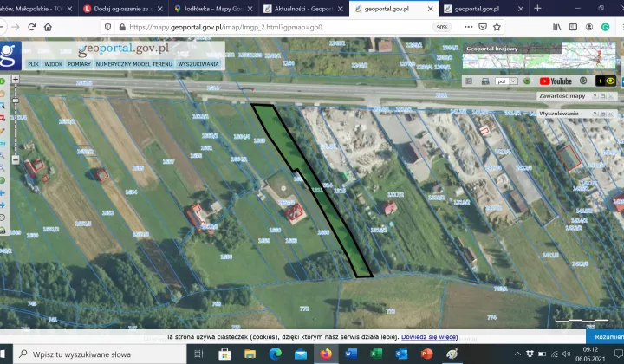
Task: Open the PLIK menu
Action: coord(33,64)
